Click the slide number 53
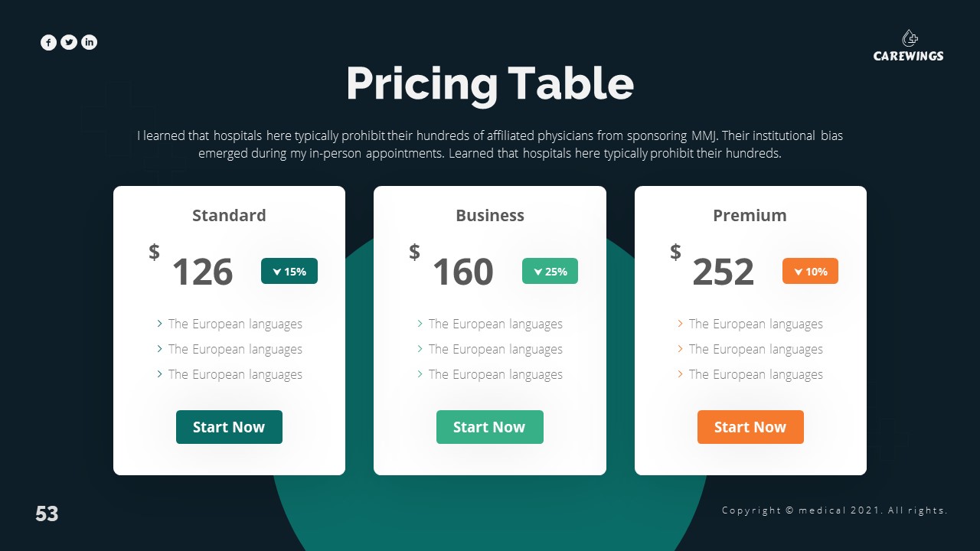Image resolution: width=980 pixels, height=551 pixels. [47, 514]
